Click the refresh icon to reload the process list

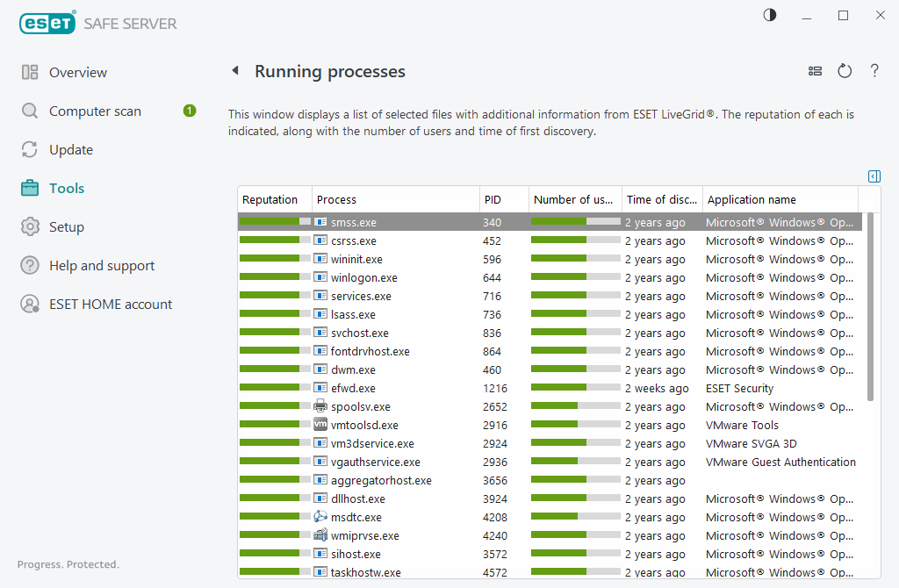click(x=845, y=71)
